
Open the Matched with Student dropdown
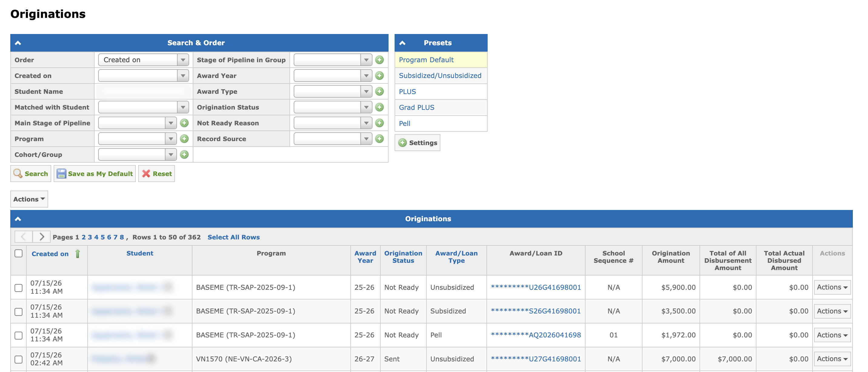coord(143,107)
